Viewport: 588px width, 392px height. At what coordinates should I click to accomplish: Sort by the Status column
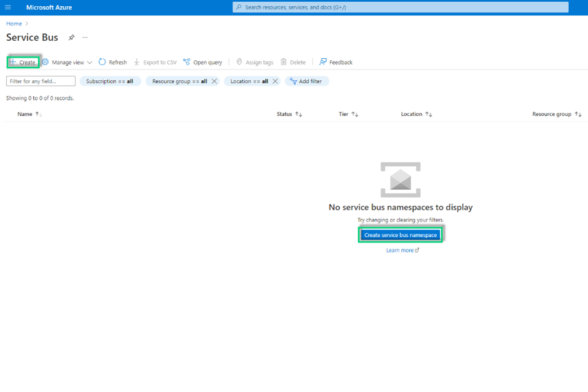[x=289, y=114]
